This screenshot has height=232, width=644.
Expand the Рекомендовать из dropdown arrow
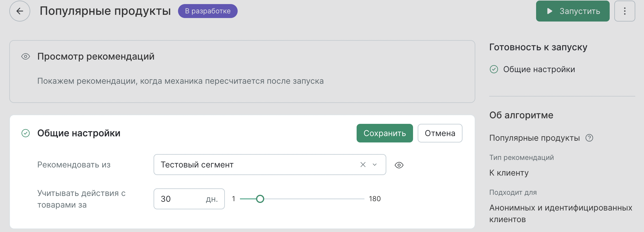(375, 165)
